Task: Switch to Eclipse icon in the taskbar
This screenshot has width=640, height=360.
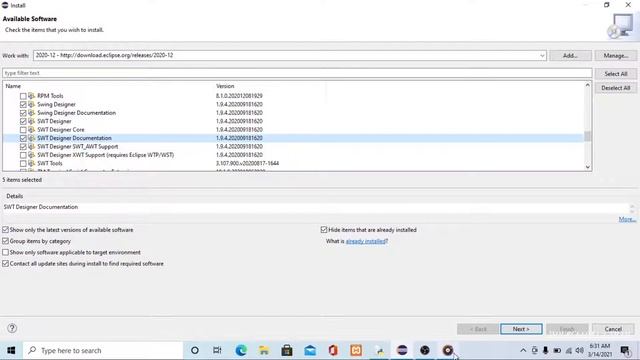Action: pos(402,350)
